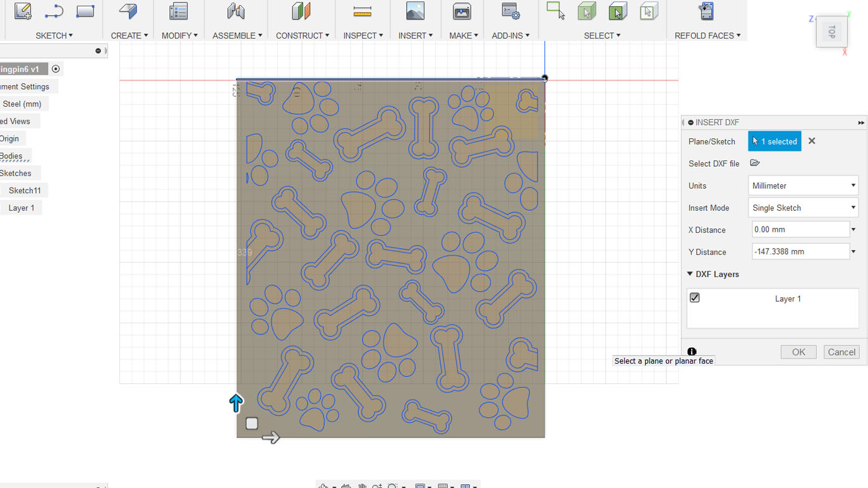The height and width of the screenshot is (488, 868).
Task: Clear the Plane/Sketch selection with X
Action: (812, 141)
